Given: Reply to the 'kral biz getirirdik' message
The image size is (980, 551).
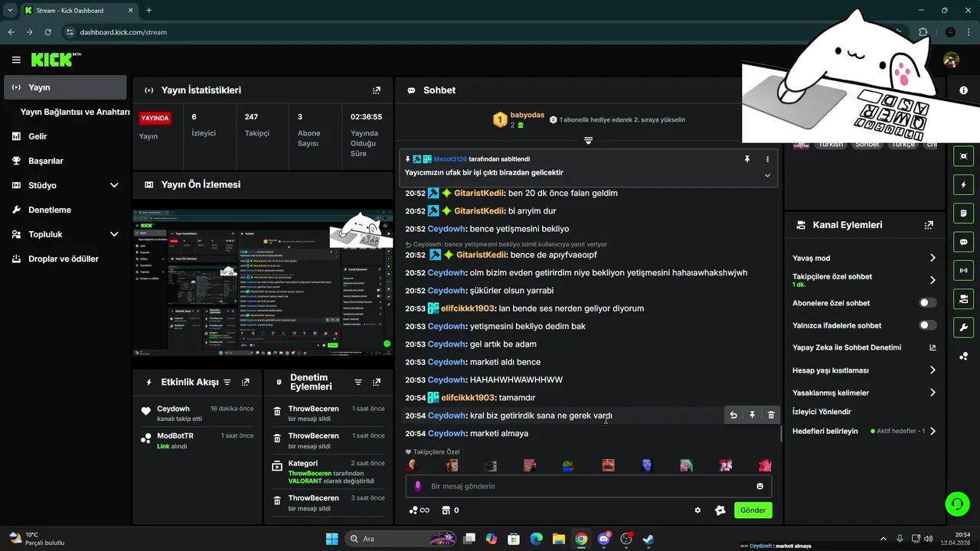Looking at the screenshot, I should click(x=733, y=416).
